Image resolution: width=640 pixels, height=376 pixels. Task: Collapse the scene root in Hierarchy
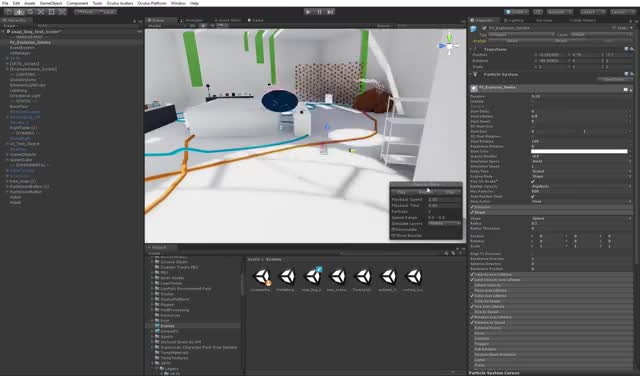(4, 31)
